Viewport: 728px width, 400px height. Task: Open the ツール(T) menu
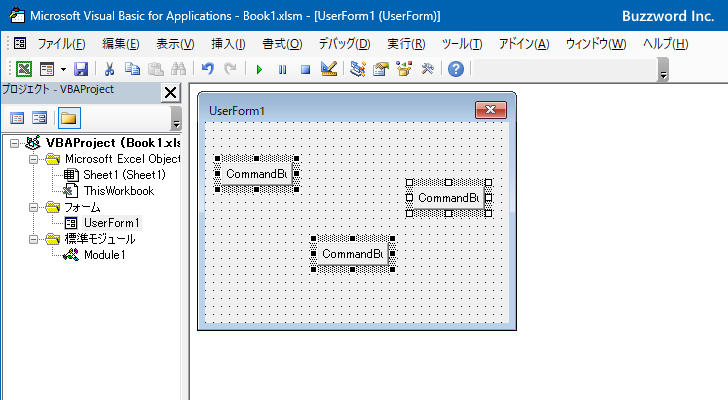coord(462,44)
